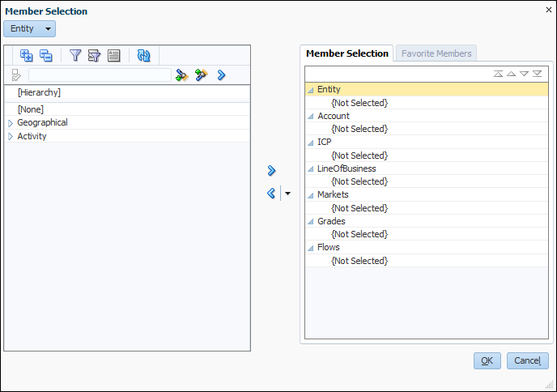Open the remove options dropdown arrow
This screenshot has width=557, height=392.
(287, 194)
